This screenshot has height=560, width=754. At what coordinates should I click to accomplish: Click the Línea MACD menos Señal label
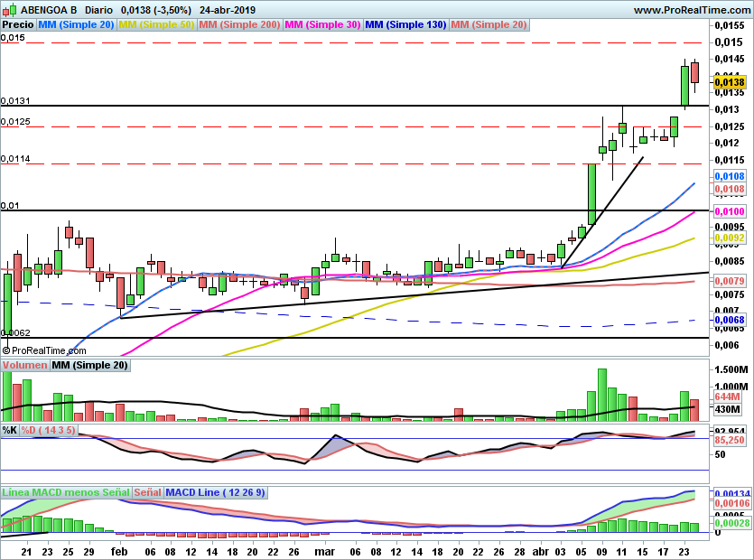point(66,492)
